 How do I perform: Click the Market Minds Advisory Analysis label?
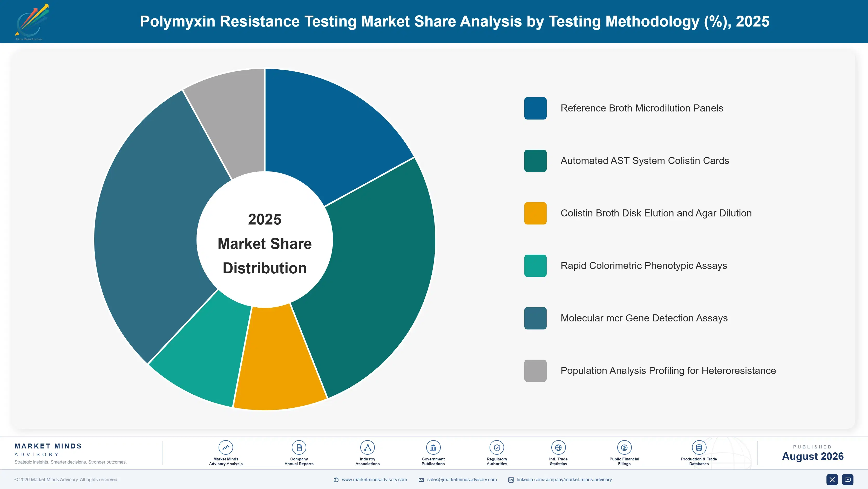click(x=226, y=461)
